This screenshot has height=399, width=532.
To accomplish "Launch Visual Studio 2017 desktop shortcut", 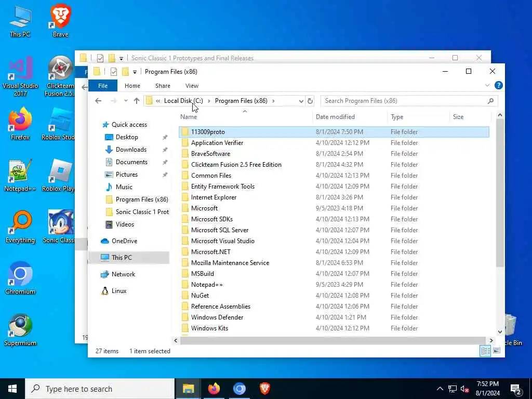I will (20, 76).
